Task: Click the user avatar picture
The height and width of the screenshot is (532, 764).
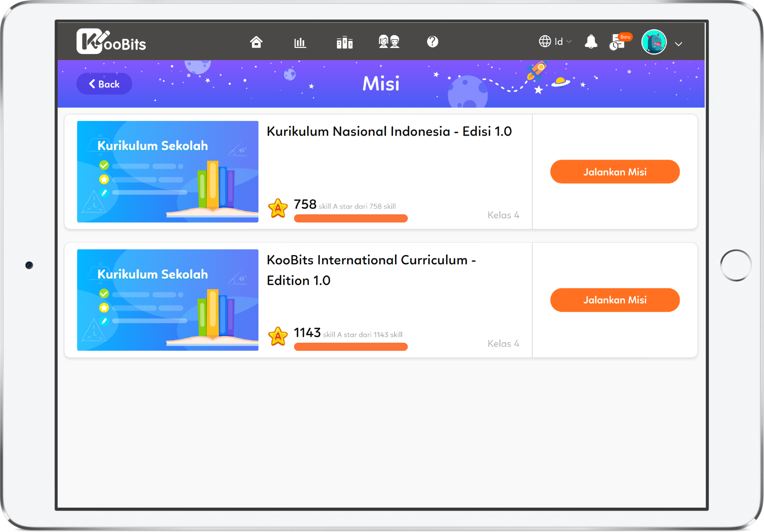Action: pos(654,42)
